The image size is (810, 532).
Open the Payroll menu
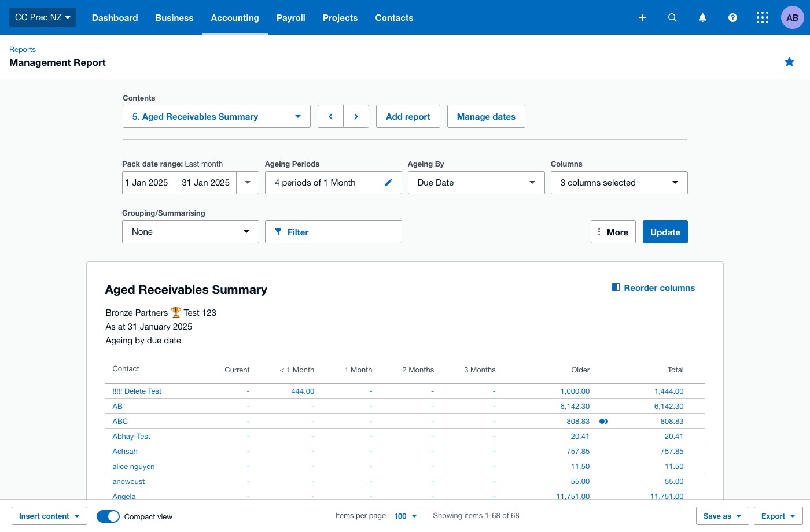point(291,18)
